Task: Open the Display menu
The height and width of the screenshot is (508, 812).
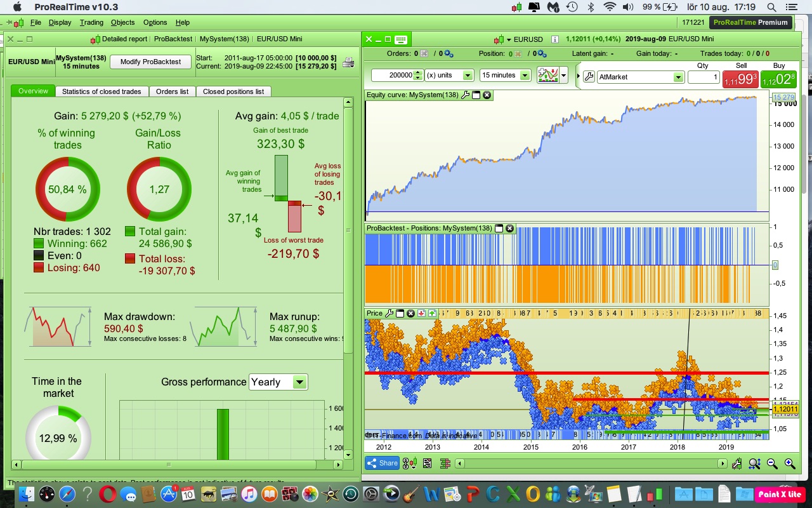Action: point(60,22)
